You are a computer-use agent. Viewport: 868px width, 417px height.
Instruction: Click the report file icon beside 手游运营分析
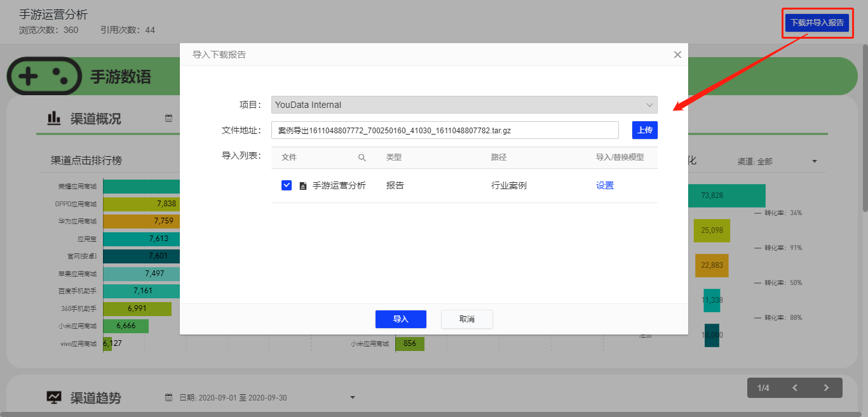(x=303, y=186)
